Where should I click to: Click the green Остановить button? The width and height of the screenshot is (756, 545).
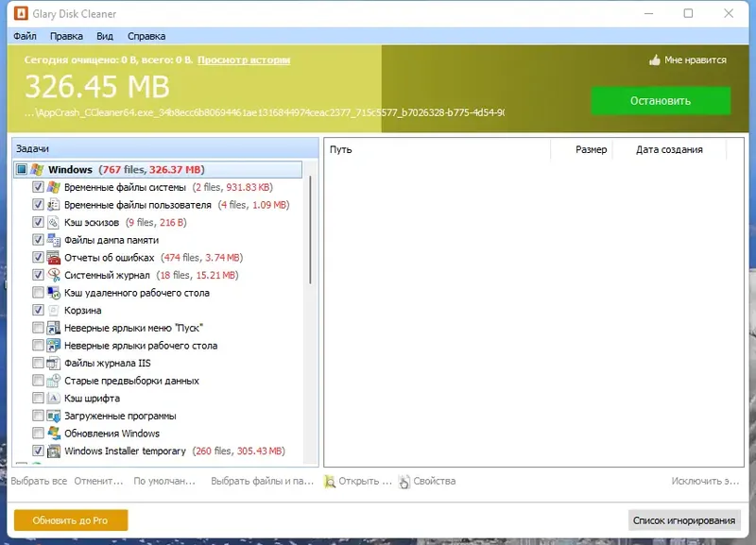(661, 101)
